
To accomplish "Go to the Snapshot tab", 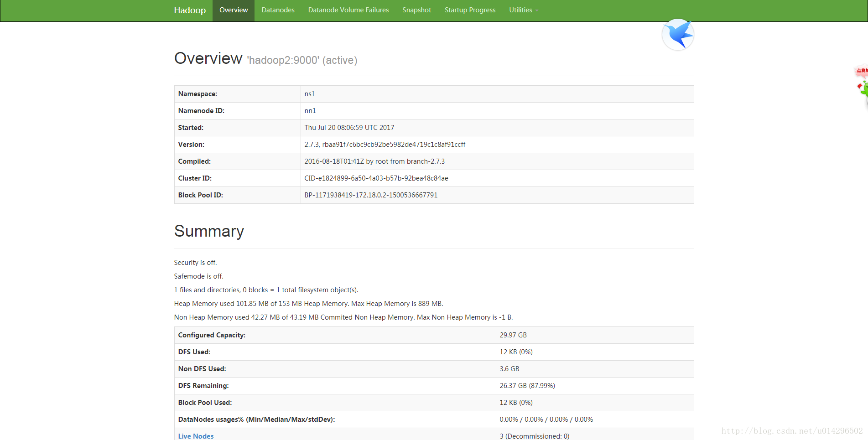I will (x=416, y=10).
